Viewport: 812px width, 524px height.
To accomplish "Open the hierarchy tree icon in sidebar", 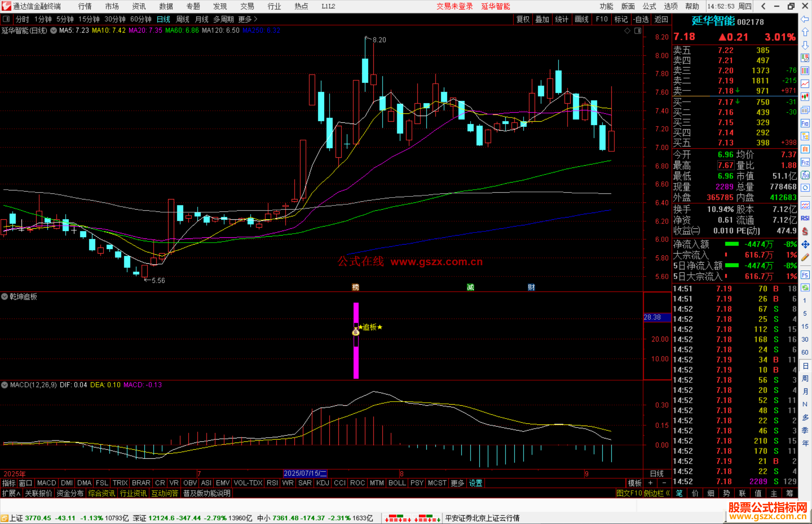I will [x=805, y=136].
